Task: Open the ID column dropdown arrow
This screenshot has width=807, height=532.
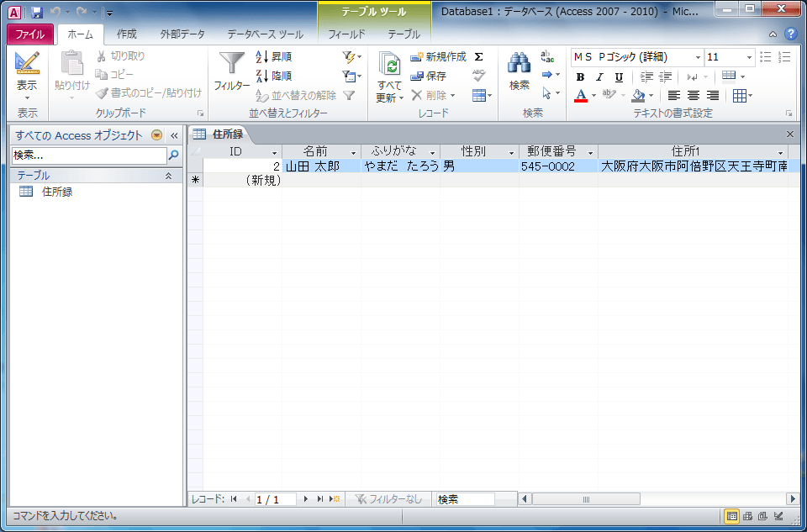Action: [x=275, y=153]
